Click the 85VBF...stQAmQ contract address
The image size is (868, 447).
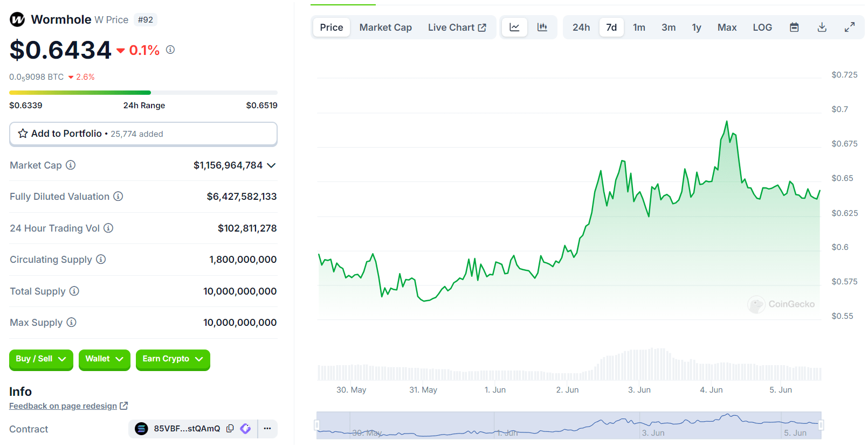click(187, 429)
